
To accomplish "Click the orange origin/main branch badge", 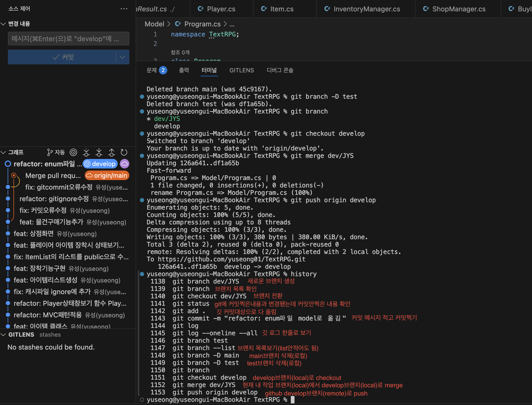I will 107,176.
